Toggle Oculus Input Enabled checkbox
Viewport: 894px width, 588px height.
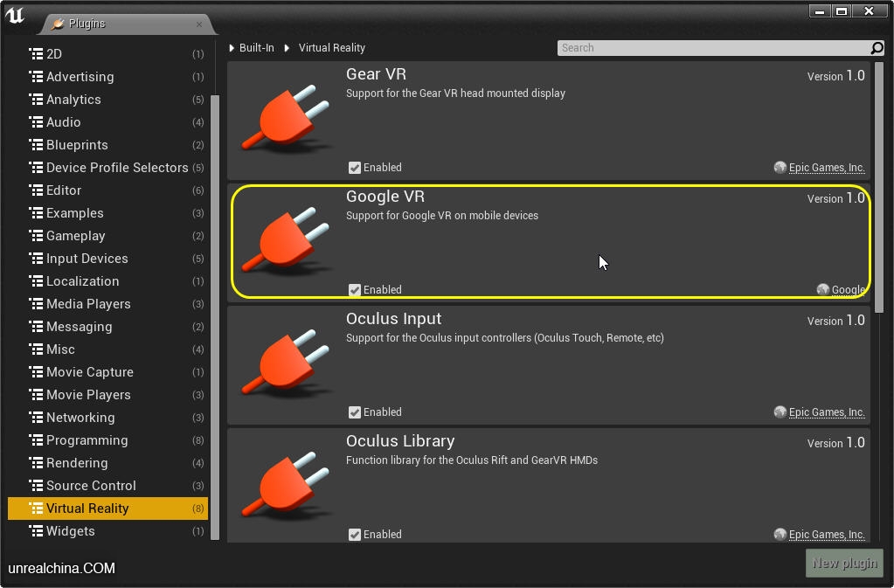click(x=355, y=412)
